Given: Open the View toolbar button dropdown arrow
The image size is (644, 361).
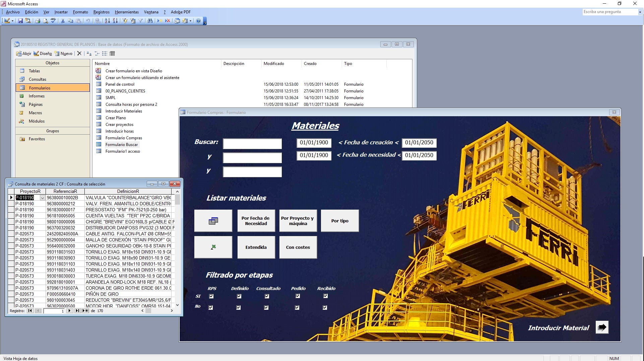Looking at the screenshot, I should (x=13, y=21).
